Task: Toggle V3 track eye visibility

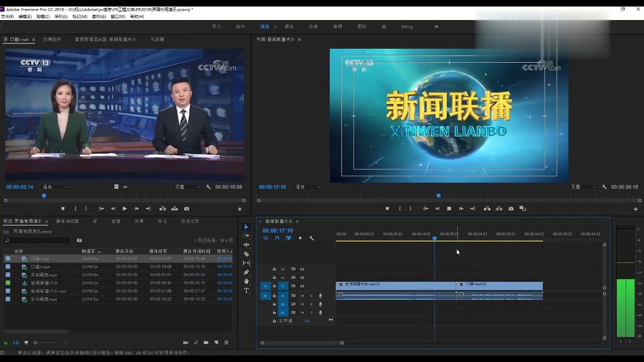Action: (302, 269)
